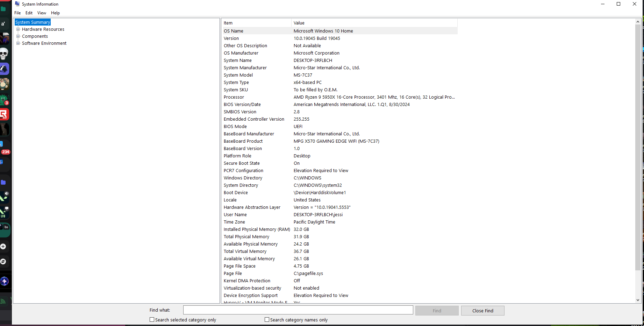
Task: Select the 'Total Virtual Memory' item
Action: [x=245, y=251]
